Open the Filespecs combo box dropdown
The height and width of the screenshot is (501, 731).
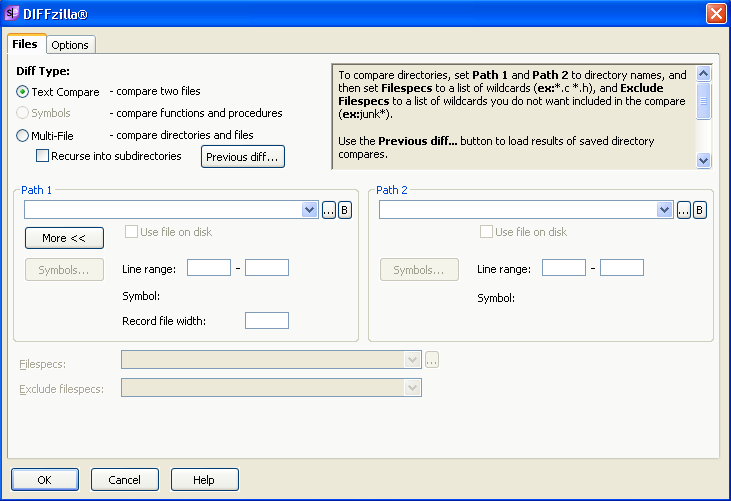pos(412,360)
